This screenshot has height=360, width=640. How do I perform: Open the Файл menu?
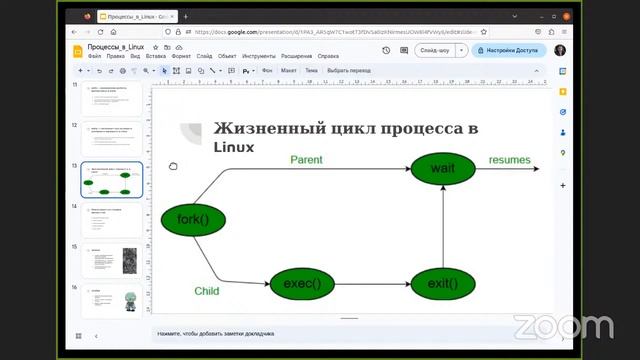(x=94, y=56)
